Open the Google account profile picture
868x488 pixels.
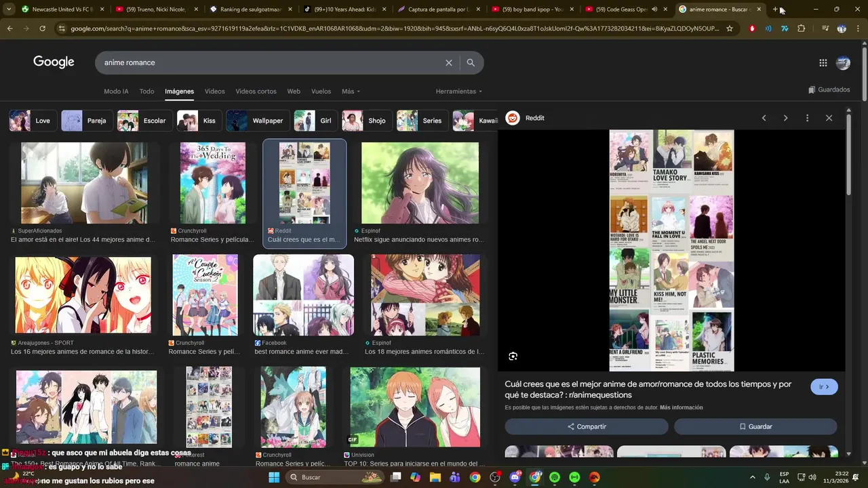click(843, 62)
